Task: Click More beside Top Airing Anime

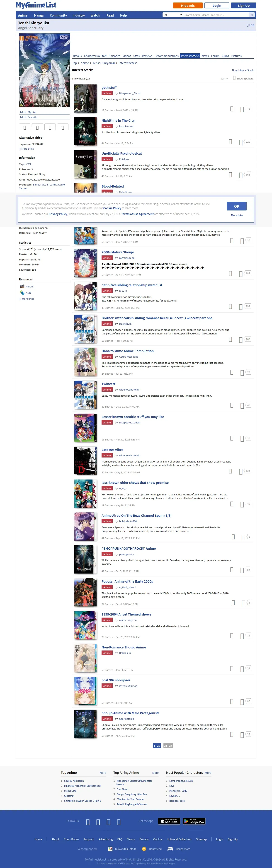Action: [x=155, y=773]
